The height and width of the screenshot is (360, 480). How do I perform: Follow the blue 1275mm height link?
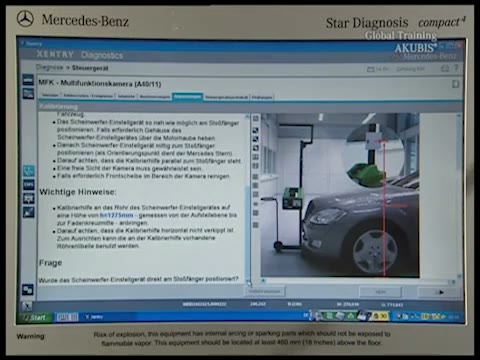[116, 215]
